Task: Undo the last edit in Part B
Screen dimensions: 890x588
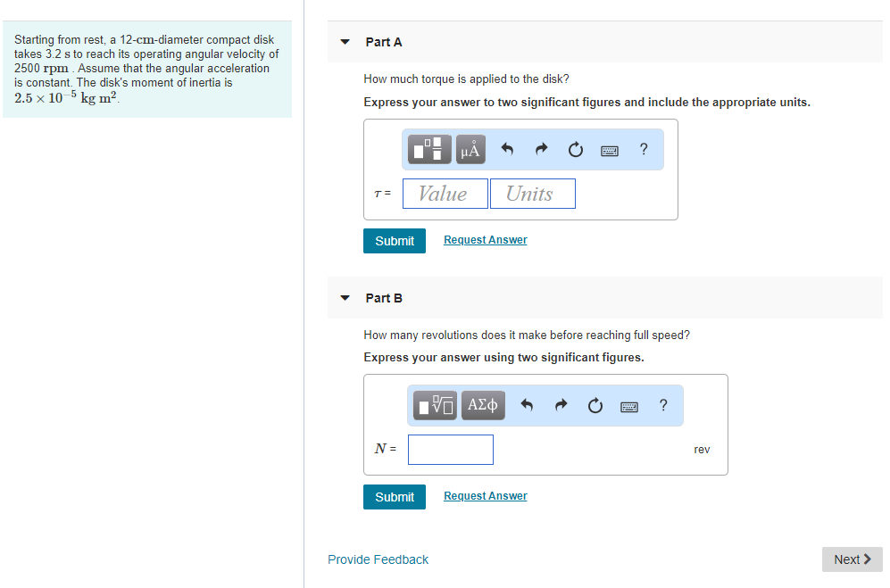Action: click(527, 406)
